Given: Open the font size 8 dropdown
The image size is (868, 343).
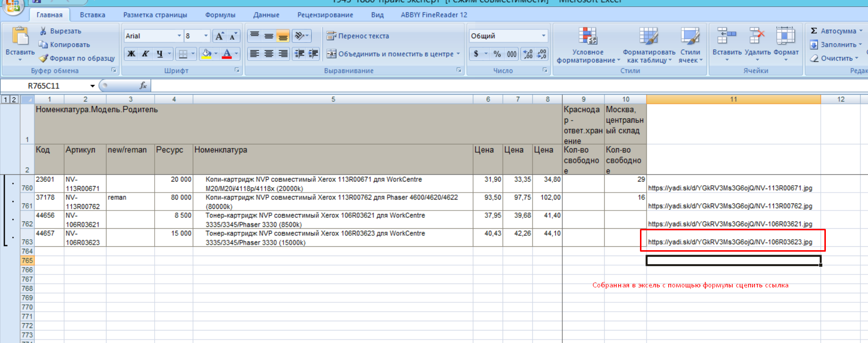Looking at the screenshot, I should point(206,36).
